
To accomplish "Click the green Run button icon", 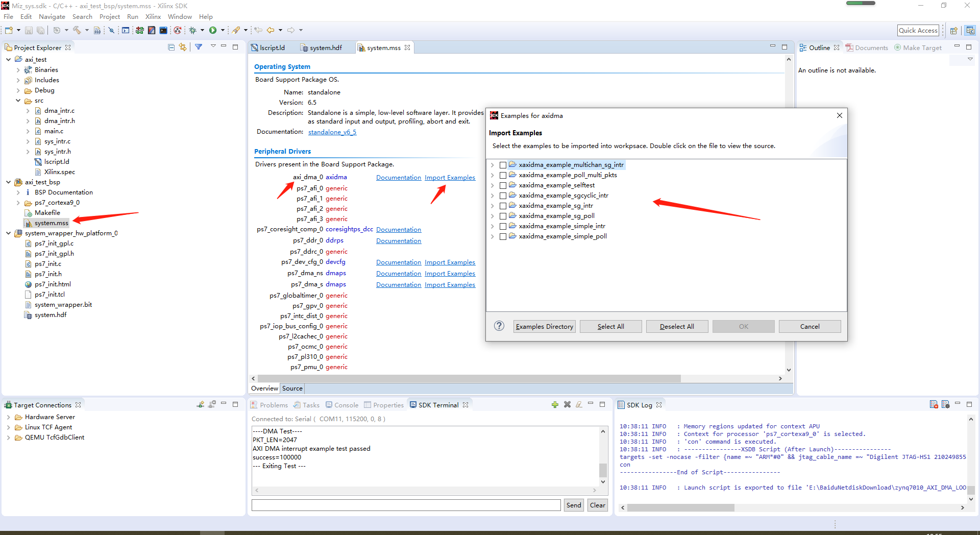I will point(213,31).
